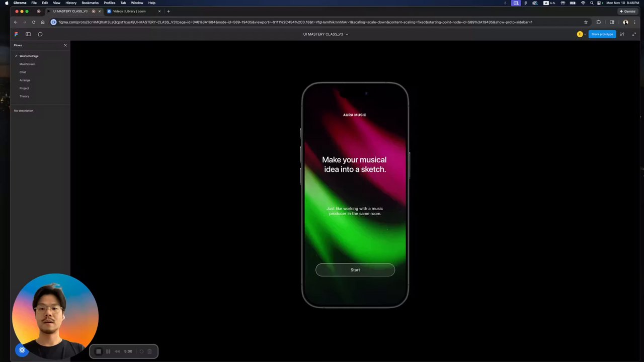
Task: Select the Chat flow
Action: pyautogui.click(x=23, y=72)
